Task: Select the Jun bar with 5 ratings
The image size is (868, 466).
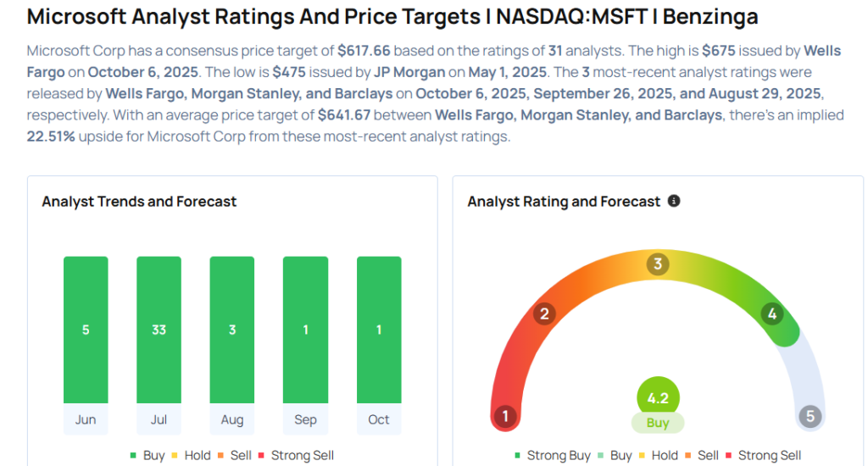Action: 86,330
